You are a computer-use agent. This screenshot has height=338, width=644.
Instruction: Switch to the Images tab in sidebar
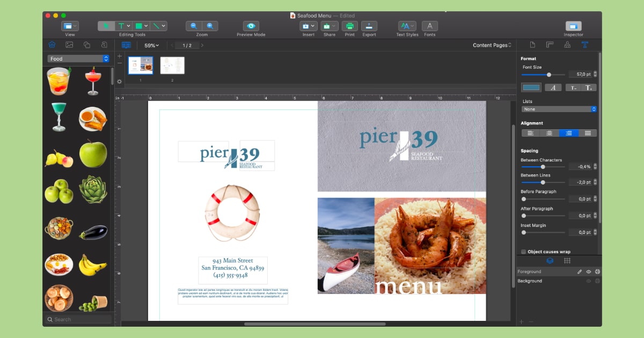[69, 45]
